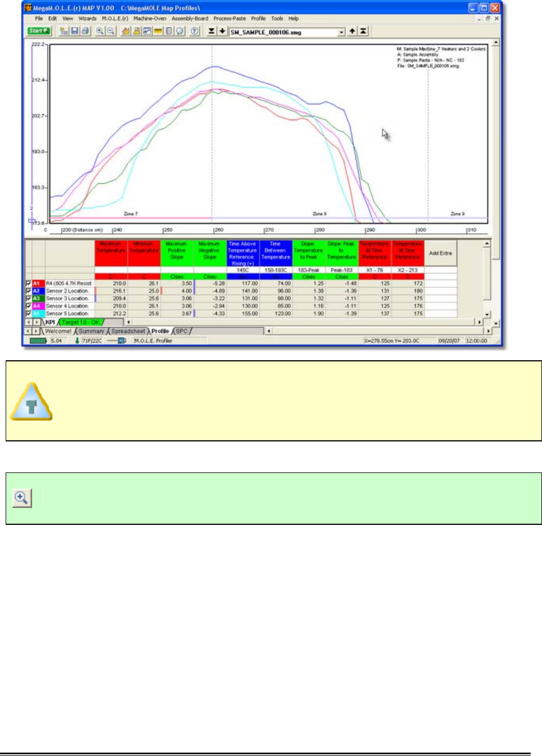Select the Target 10 - OK tab
Image resolution: width=542 pixels, height=756 pixels.
80,322
